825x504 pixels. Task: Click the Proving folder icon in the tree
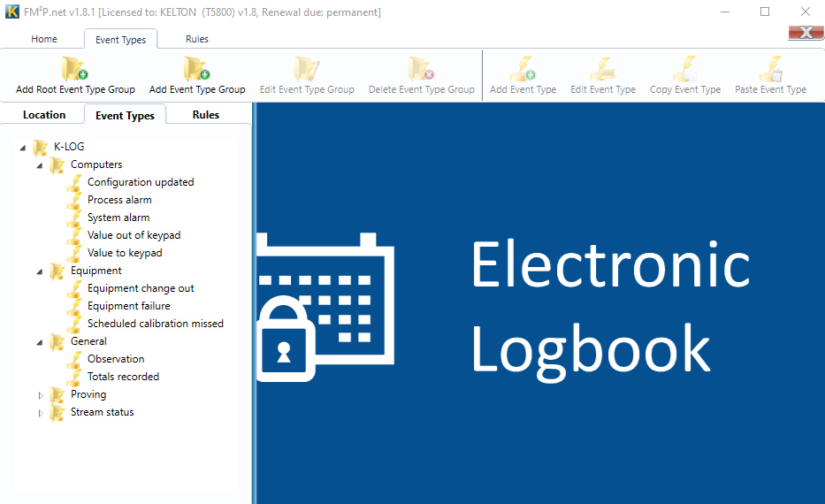pyautogui.click(x=57, y=395)
